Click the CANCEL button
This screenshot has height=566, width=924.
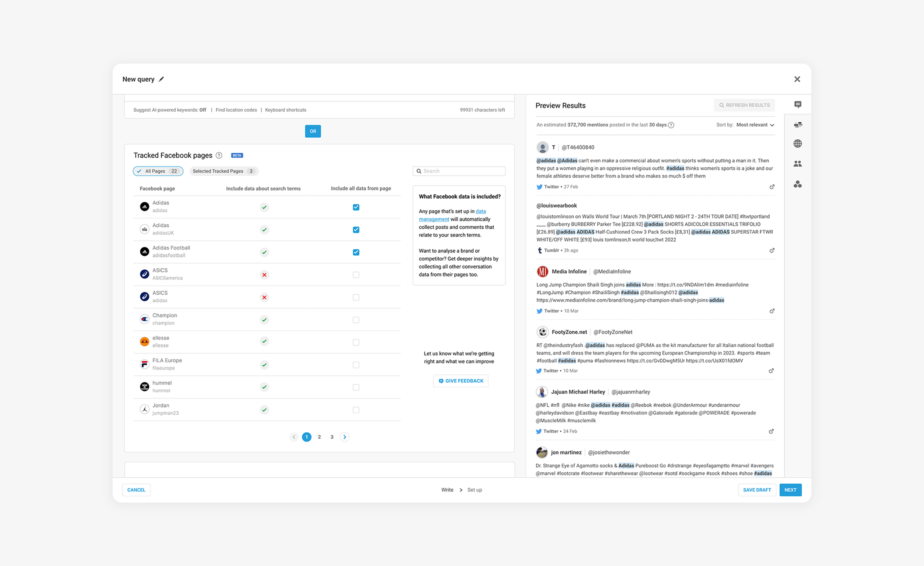136,490
